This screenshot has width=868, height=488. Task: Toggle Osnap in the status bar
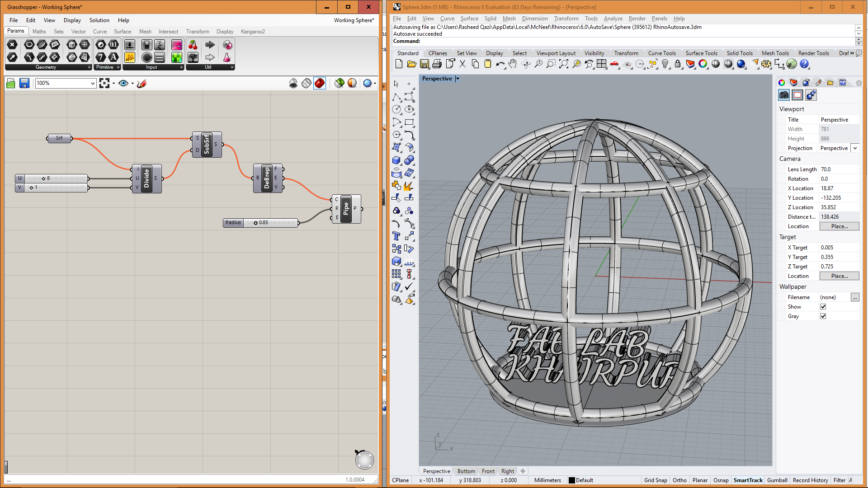point(721,480)
